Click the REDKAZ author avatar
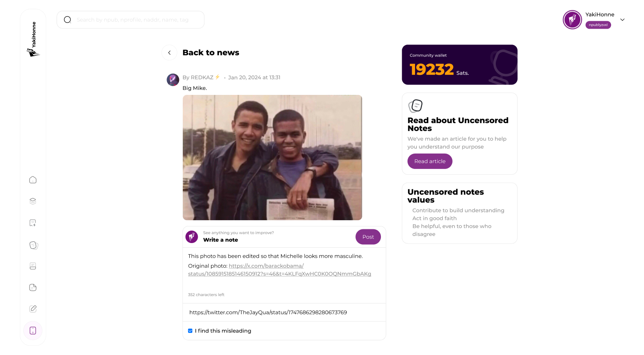 [173, 79]
